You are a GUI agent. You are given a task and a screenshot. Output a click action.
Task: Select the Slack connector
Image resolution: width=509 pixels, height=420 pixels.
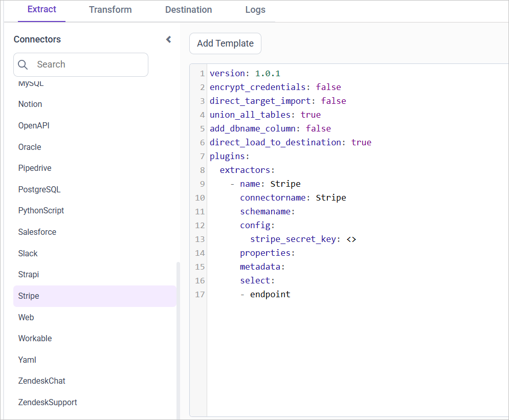pos(28,253)
